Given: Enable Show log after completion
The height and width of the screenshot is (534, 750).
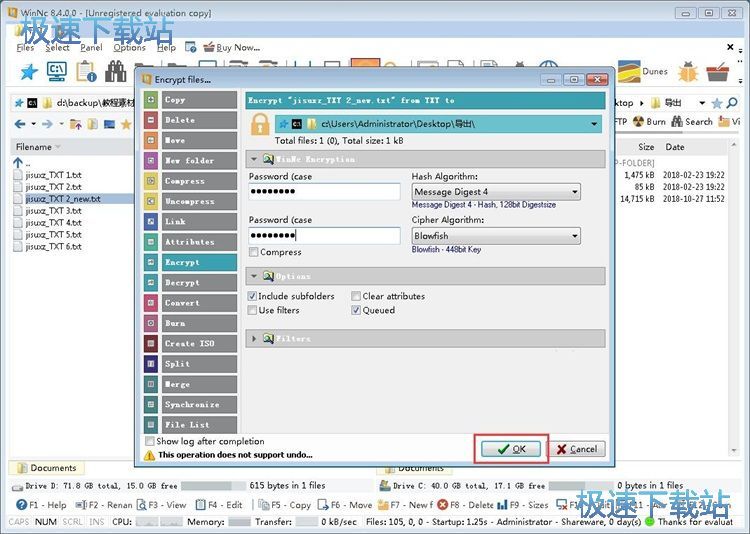Looking at the screenshot, I should tap(150, 441).
